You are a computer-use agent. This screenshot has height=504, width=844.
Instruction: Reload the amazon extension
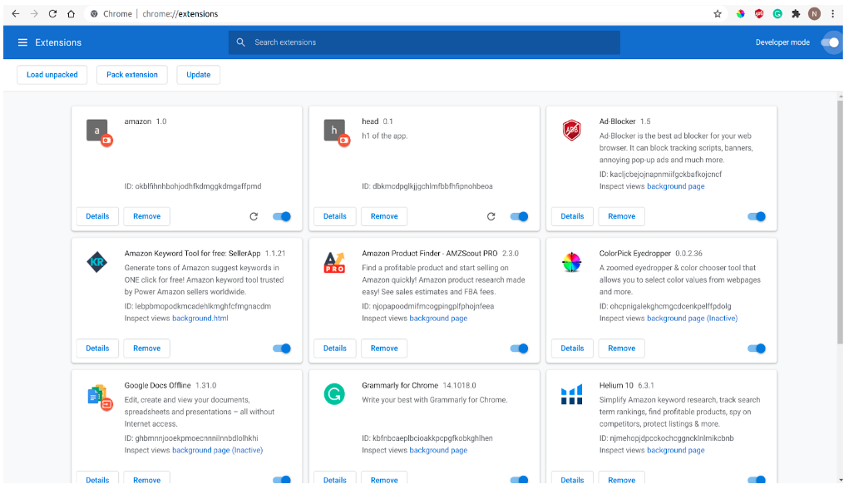[x=254, y=216]
